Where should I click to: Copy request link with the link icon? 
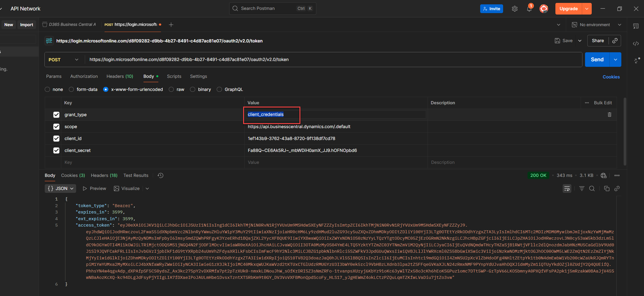[615, 41]
